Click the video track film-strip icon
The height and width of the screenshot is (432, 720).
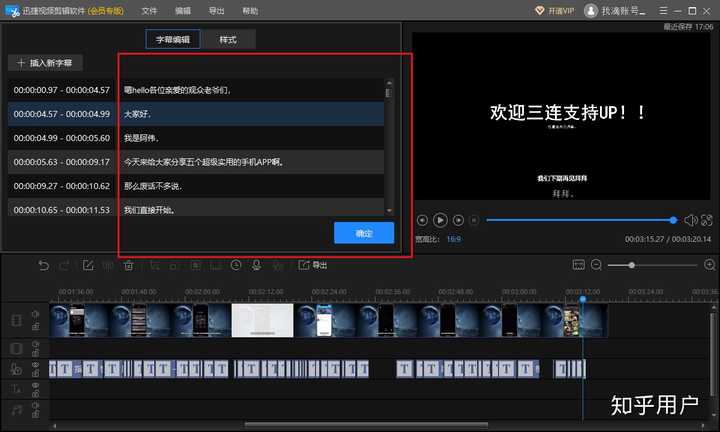[16, 320]
